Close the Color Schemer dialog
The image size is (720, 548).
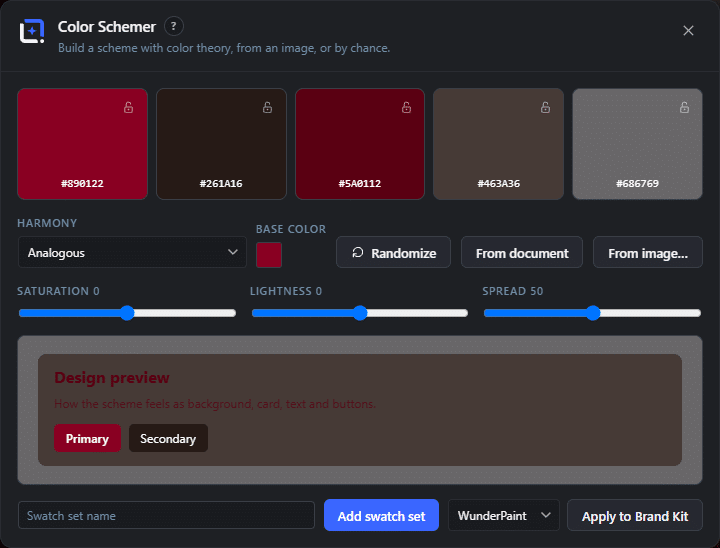[688, 31]
